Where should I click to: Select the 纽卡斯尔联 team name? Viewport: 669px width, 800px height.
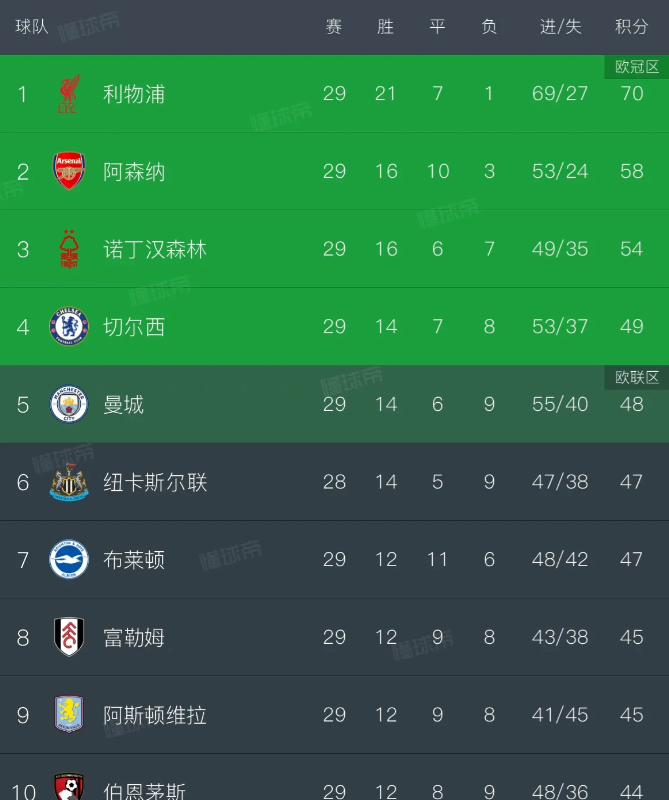[155, 483]
